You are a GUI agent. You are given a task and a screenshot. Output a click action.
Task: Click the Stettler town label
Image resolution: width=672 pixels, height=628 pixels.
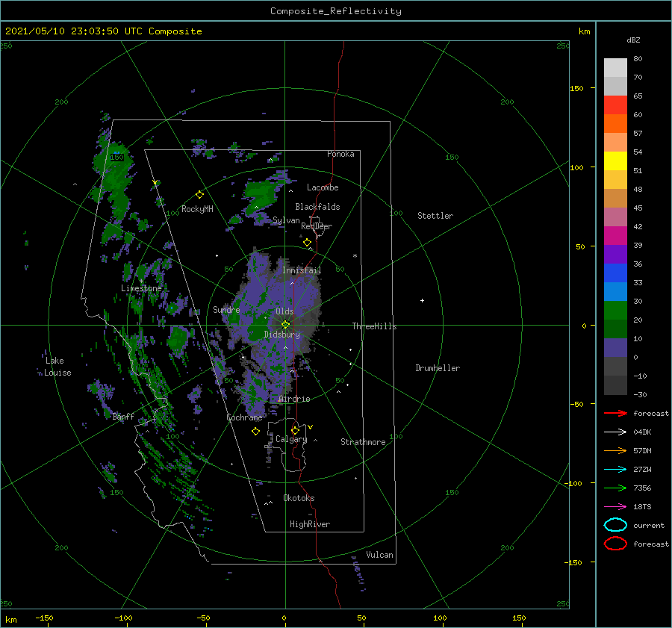tap(435, 216)
